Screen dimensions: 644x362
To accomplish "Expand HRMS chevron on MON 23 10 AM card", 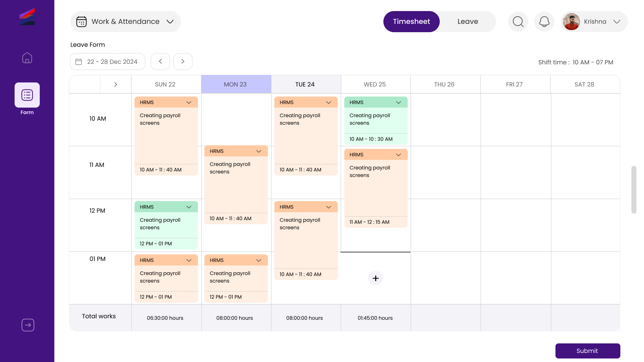I will tap(259, 151).
